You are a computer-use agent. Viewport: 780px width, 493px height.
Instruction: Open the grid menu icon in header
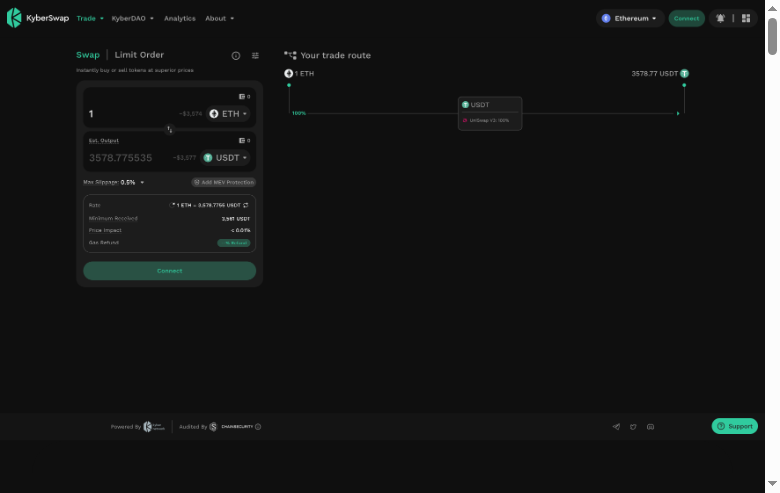click(x=746, y=18)
